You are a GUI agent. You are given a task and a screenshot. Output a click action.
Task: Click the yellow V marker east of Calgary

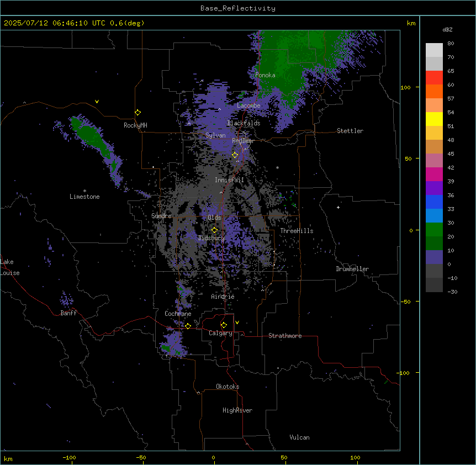[x=237, y=323]
